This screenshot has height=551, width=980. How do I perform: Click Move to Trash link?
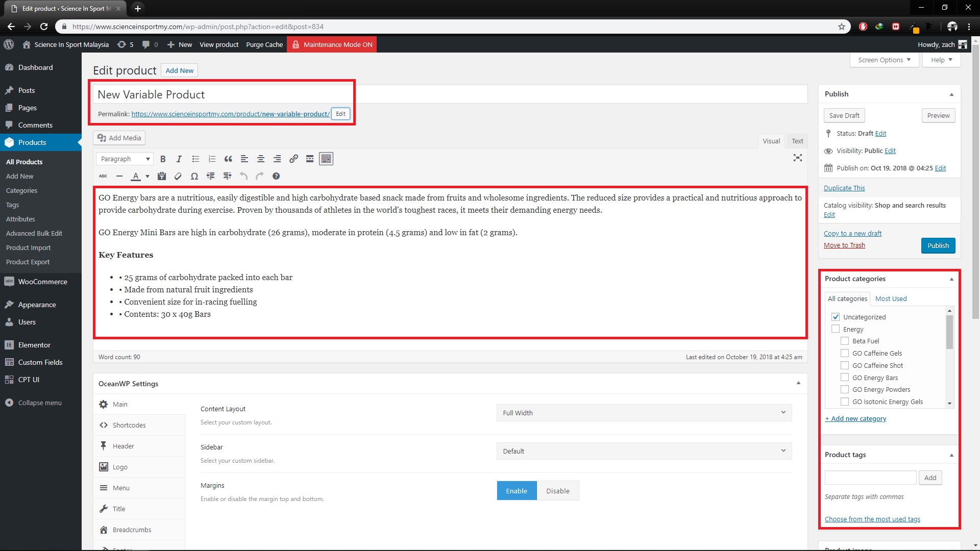pos(844,245)
